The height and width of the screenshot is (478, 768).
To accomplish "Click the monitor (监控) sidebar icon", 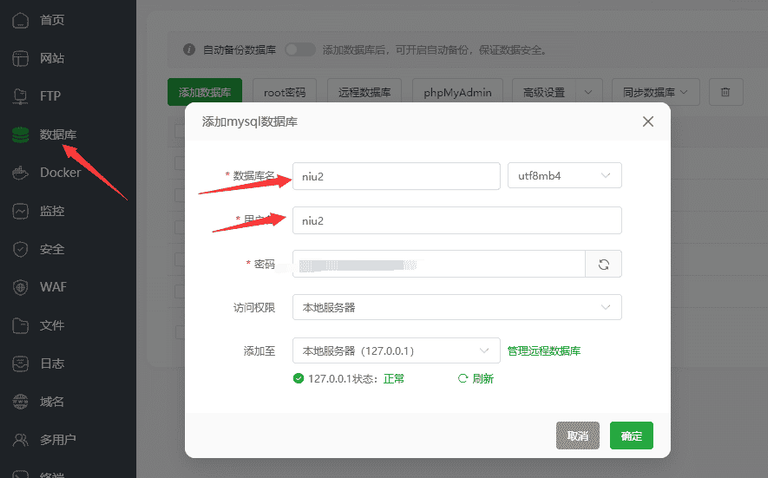I will pyautogui.click(x=20, y=211).
